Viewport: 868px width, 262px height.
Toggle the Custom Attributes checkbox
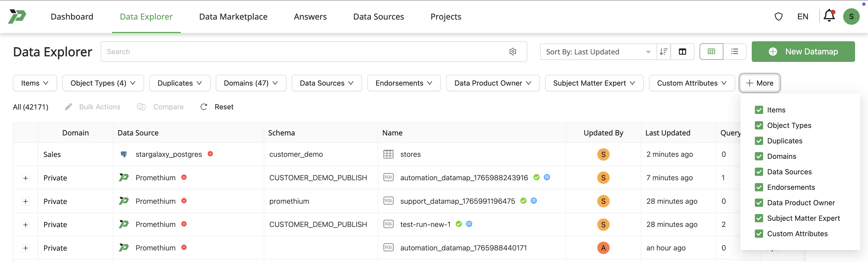pos(759,234)
